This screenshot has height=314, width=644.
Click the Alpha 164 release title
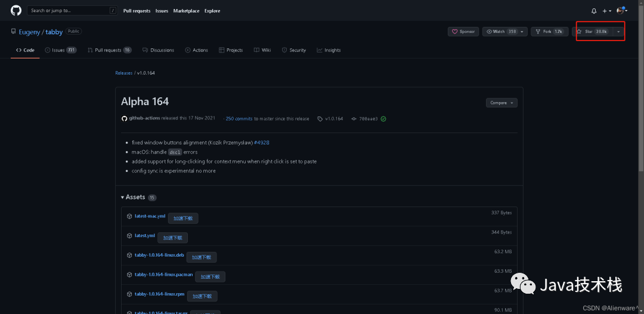(x=144, y=101)
